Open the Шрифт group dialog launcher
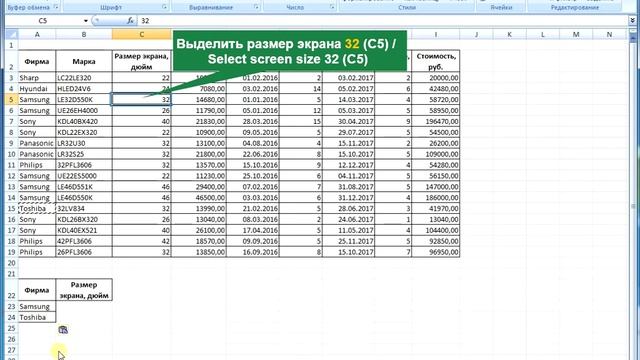Image resolution: width=640 pixels, height=360 pixels. pos(164,7)
